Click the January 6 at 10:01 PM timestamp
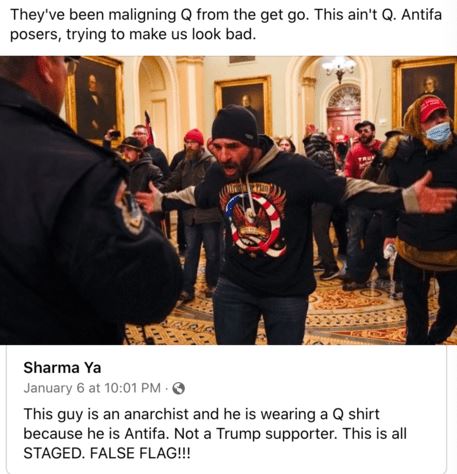Viewport: 457px width, 474px height. [x=92, y=388]
